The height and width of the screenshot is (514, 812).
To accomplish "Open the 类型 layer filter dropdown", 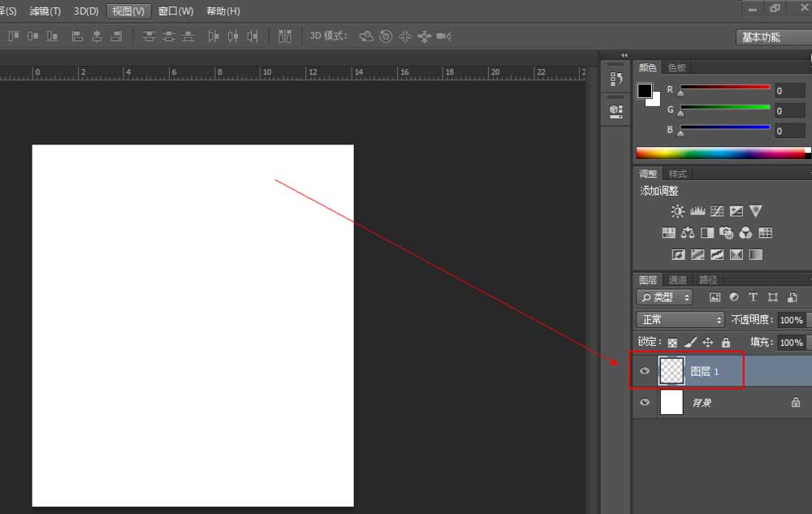I will click(664, 297).
